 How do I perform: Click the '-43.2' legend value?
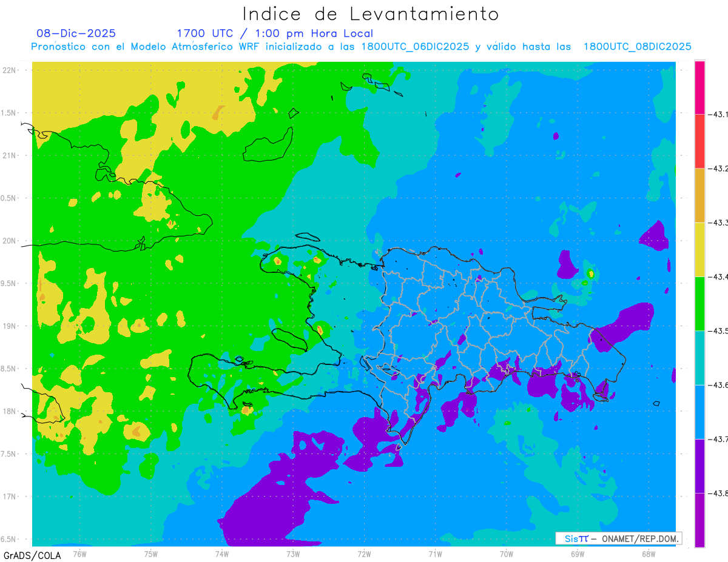pos(718,169)
